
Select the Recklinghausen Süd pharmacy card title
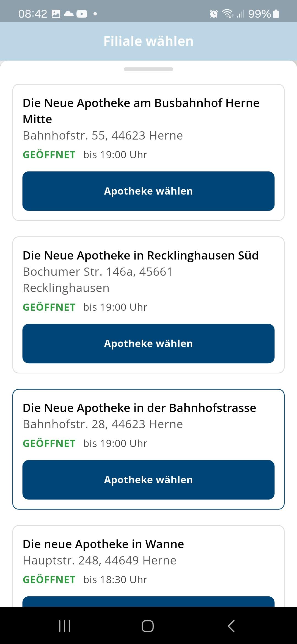[141, 255]
